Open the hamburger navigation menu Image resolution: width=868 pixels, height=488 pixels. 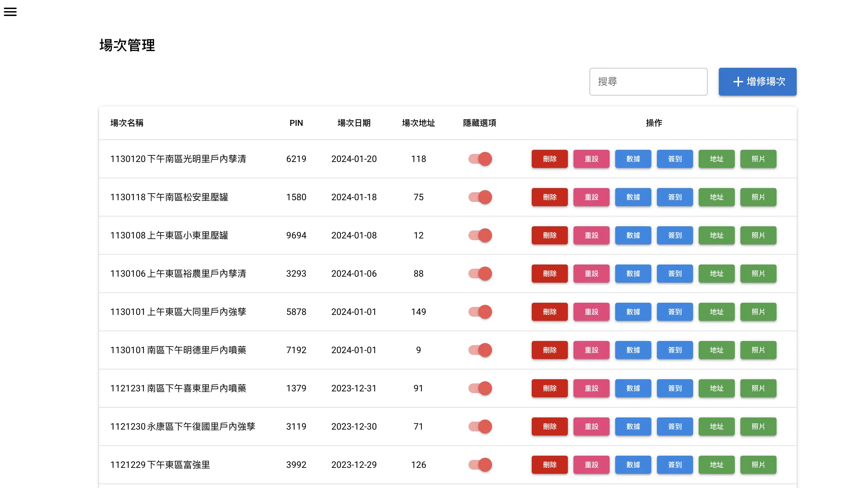pyautogui.click(x=10, y=12)
